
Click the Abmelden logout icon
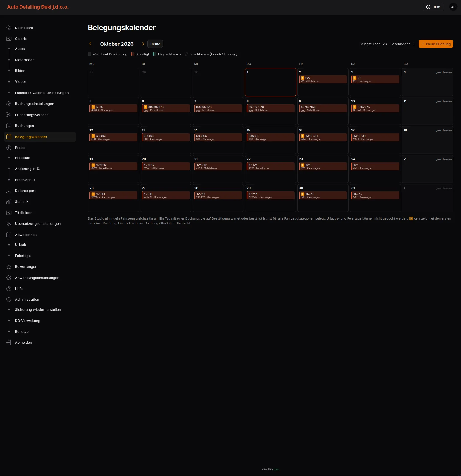pos(9,343)
